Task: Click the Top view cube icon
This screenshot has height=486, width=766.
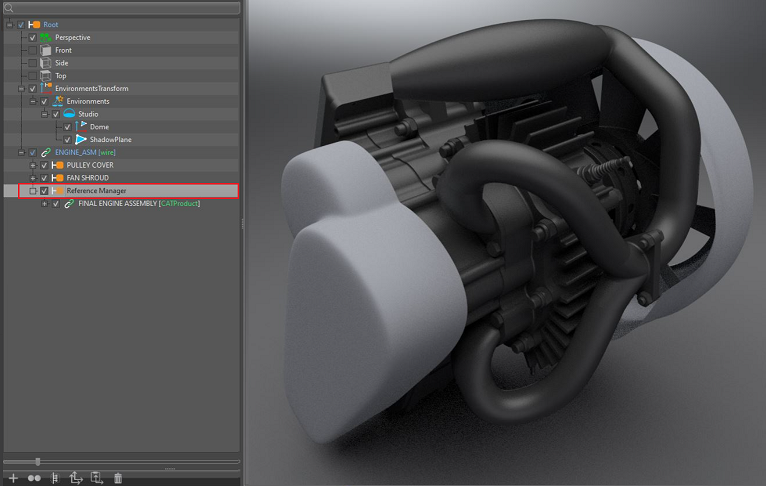Action: [x=46, y=76]
